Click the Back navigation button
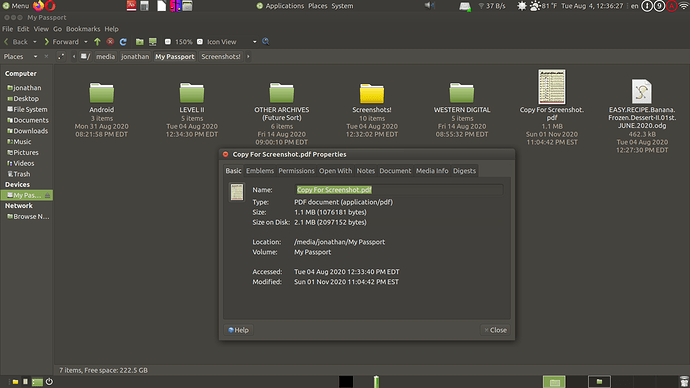 (16, 42)
